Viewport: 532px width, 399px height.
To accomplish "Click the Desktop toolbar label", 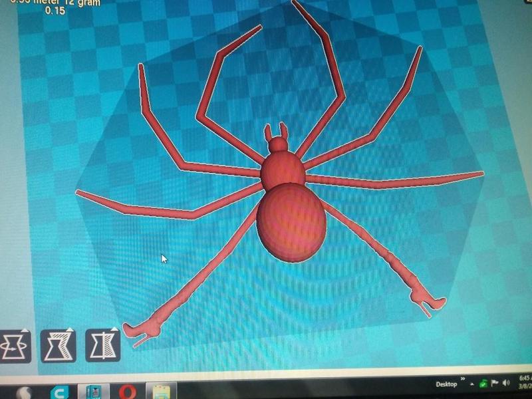I will 446,384.
